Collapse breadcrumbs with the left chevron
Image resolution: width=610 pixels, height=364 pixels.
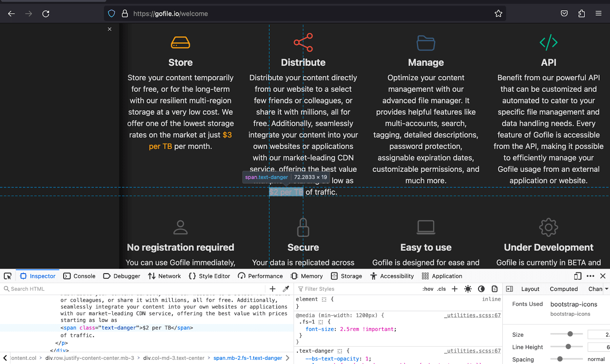coord(5,358)
